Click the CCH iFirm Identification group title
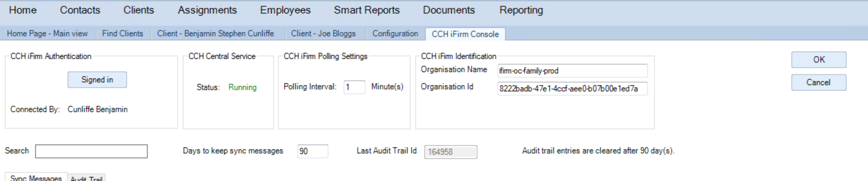Image resolution: width=868 pixels, height=181 pixels. (459, 56)
